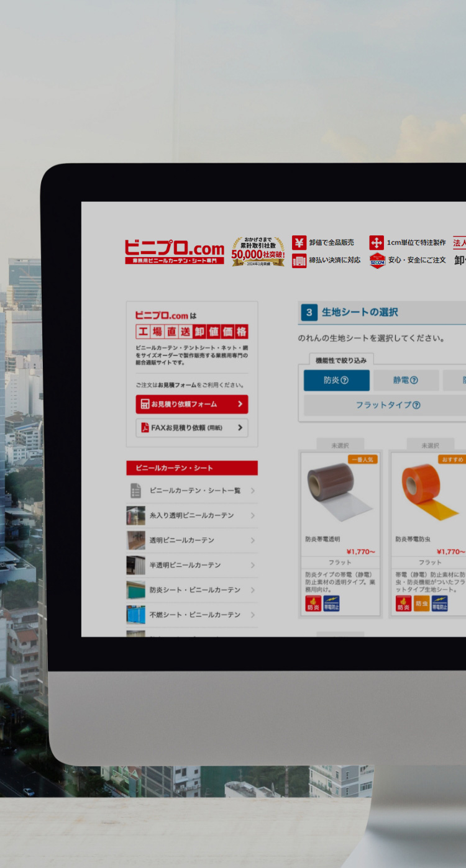Click the 防炎帯電防虫 product name
This screenshot has height=868, width=466.
[413, 540]
